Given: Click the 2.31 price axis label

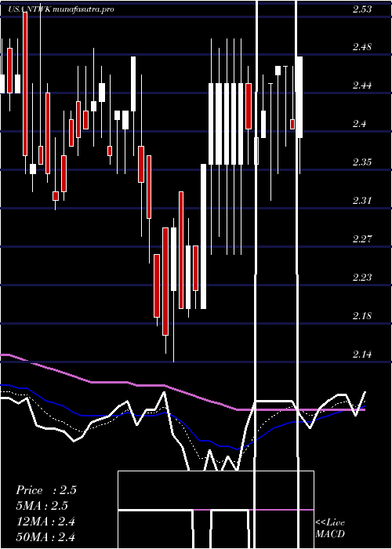Looking at the screenshot, I should coord(362,201).
